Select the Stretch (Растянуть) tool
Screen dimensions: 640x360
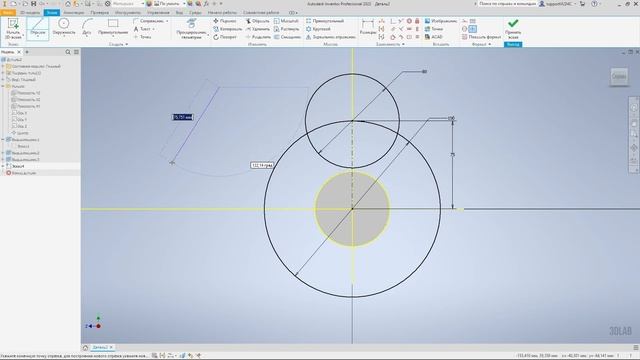point(287,29)
